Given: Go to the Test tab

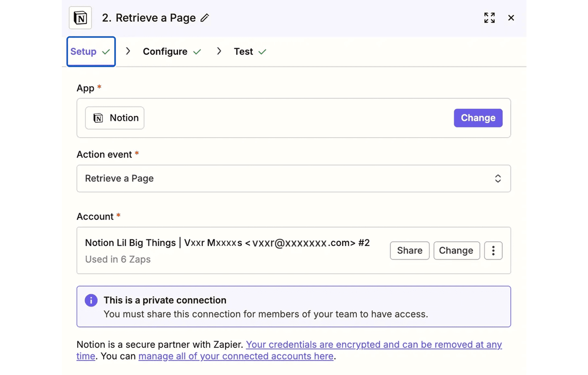Looking at the screenshot, I should click(250, 51).
